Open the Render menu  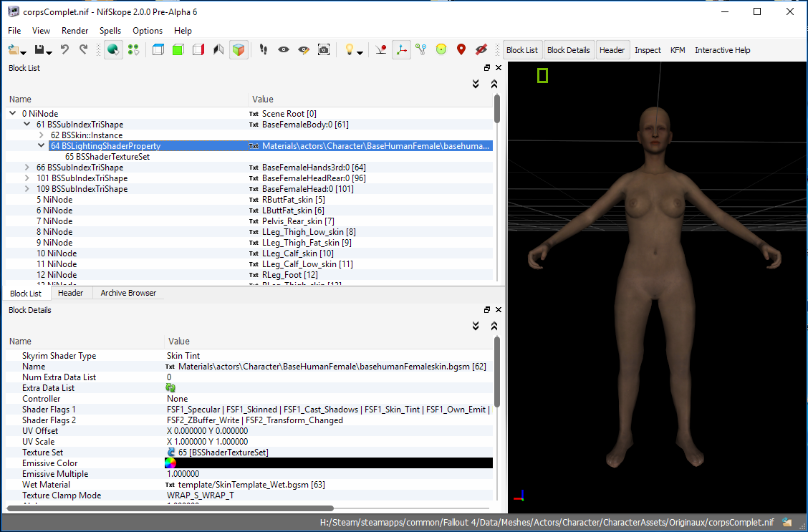click(x=75, y=31)
